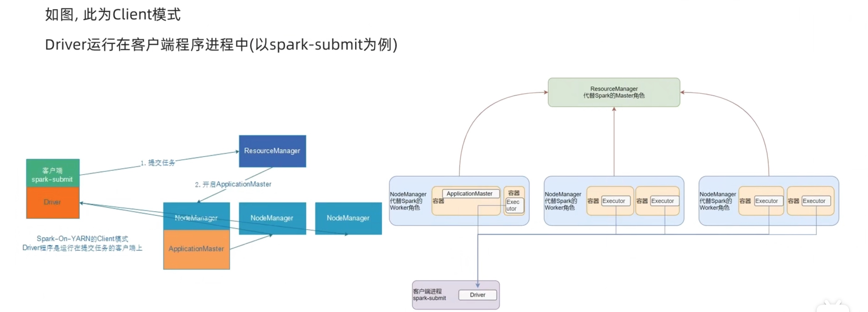The width and height of the screenshot is (868, 312).
Task: Click the 2. 开启ApplicationMaster arrow label
Action: [x=233, y=184]
